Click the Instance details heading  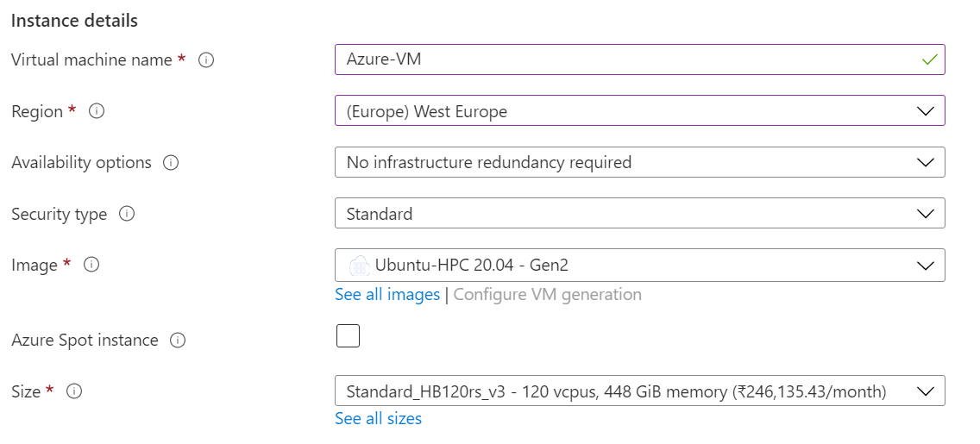[74, 20]
